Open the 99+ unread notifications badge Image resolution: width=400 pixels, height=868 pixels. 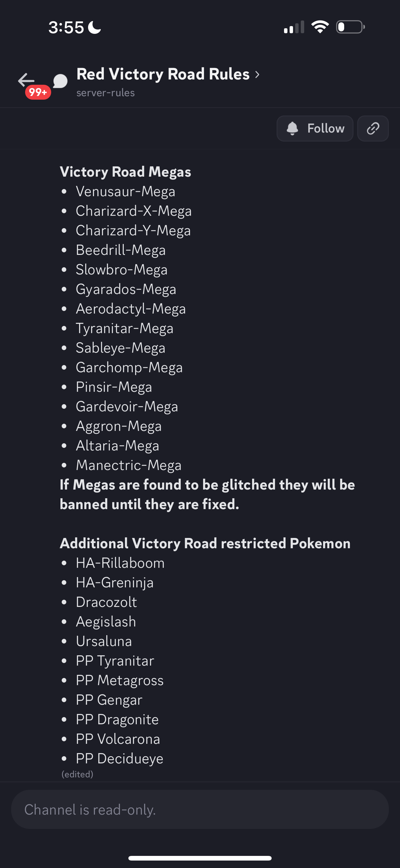tap(38, 92)
